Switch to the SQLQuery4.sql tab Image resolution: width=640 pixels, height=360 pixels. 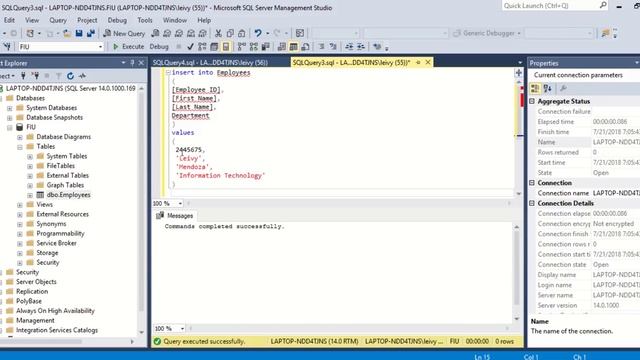click(x=210, y=62)
